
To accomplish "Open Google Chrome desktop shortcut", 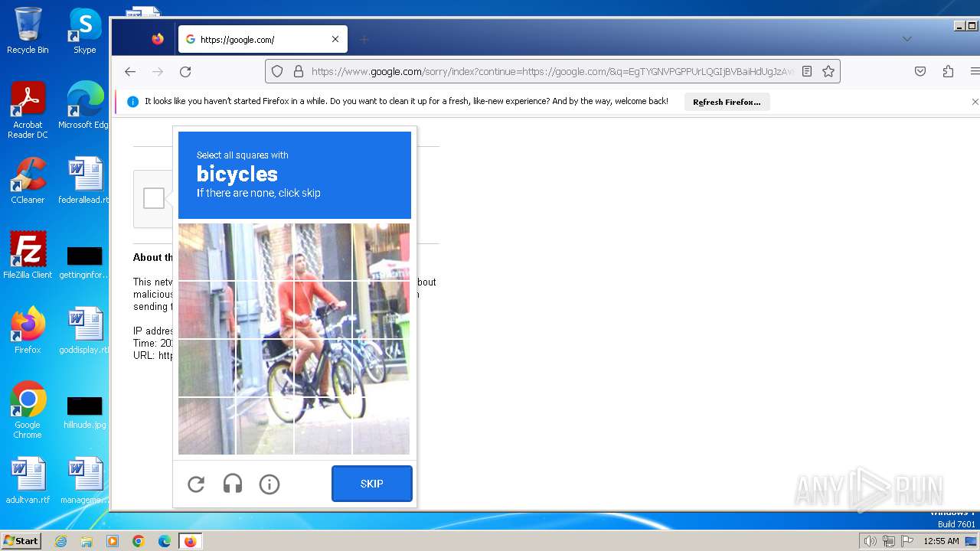I will [x=28, y=410].
